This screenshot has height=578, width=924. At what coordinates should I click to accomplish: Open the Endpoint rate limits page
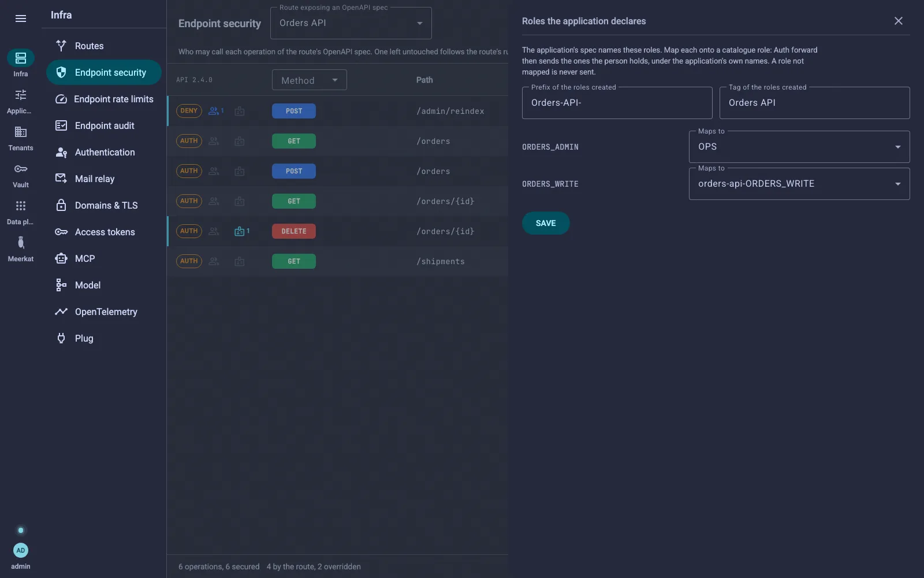tap(104, 99)
